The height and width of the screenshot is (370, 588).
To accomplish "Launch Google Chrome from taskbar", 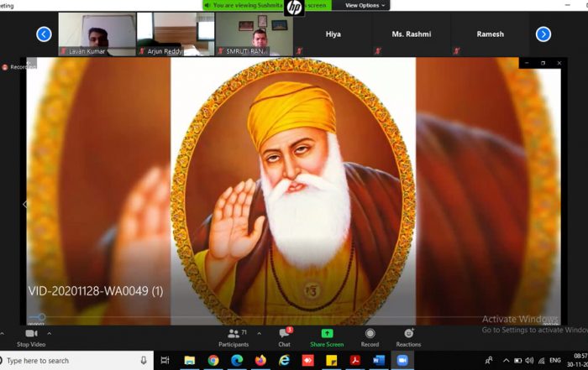I will pos(213,360).
